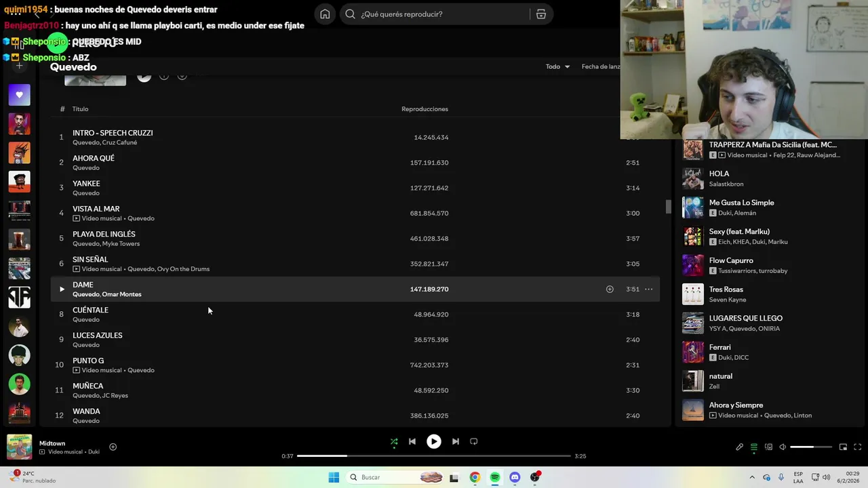Click the Midtown album art thumbnail

[x=19, y=447]
